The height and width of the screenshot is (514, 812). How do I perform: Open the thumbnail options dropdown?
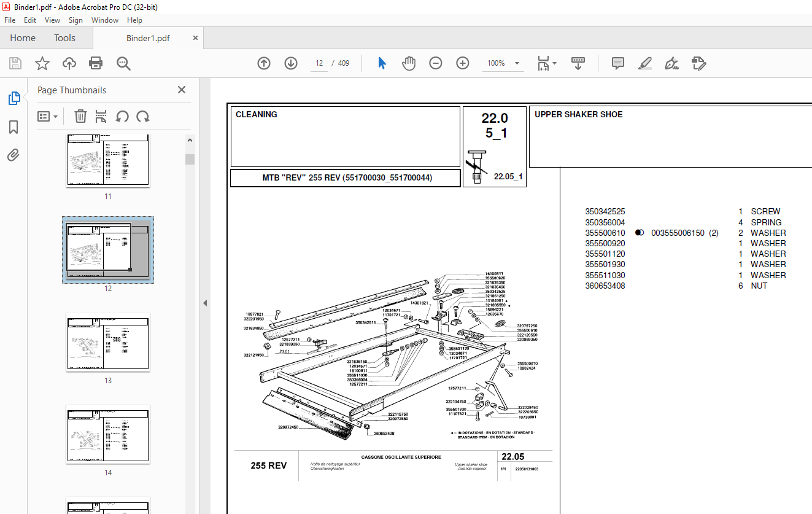pos(48,116)
